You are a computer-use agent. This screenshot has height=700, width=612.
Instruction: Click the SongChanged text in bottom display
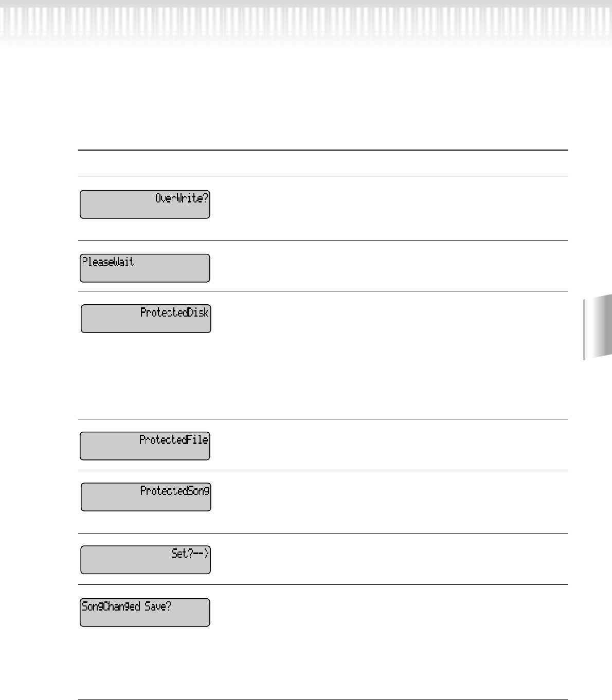click(111, 607)
